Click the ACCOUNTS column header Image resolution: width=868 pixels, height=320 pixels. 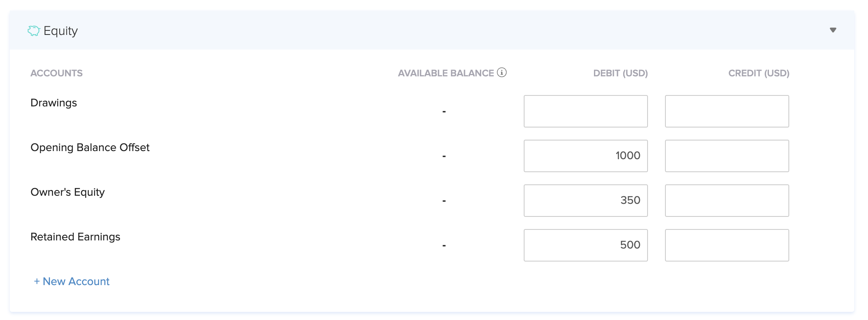(x=56, y=73)
